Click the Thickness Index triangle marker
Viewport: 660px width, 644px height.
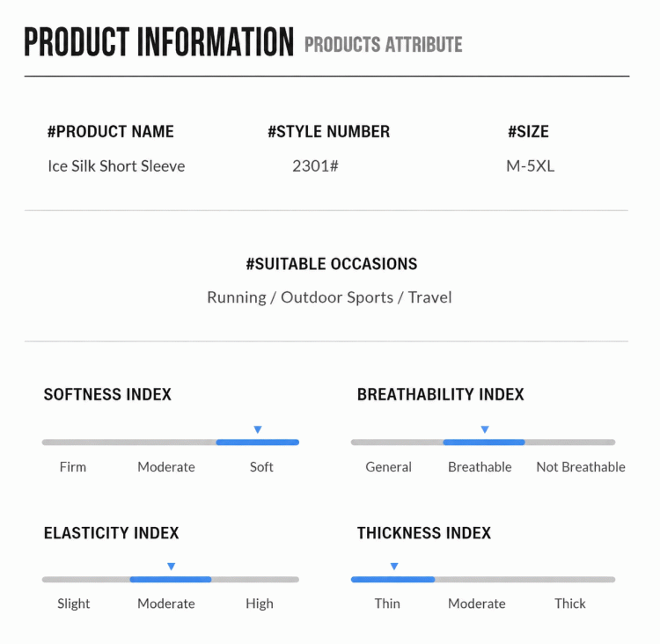tap(394, 567)
